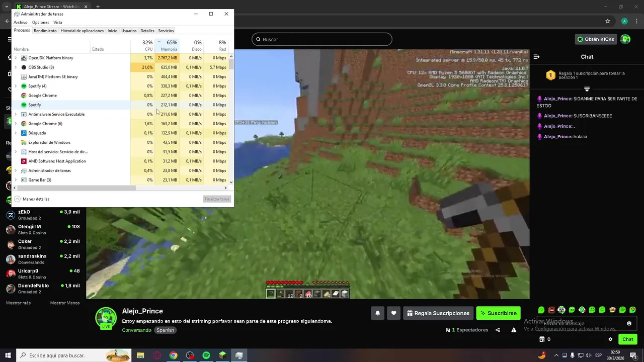Screen dimensions: 644x362
Task: Click the green Chat send button
Action: (x=628, y=339)
